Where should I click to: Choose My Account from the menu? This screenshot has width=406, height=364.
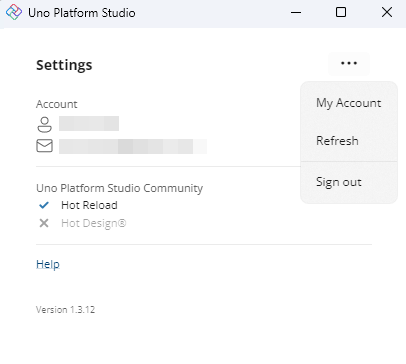(x=349, y=103)
